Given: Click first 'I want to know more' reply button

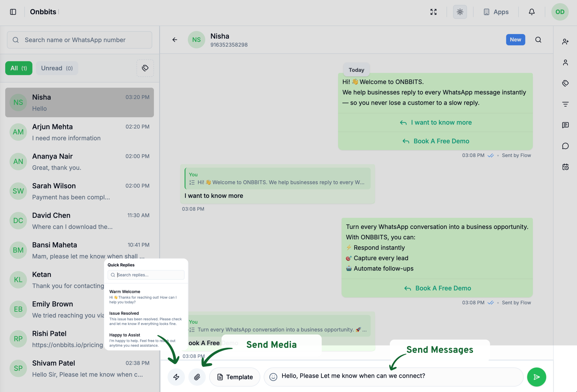Looking at the screenshot, I should [x=435, y=123].
